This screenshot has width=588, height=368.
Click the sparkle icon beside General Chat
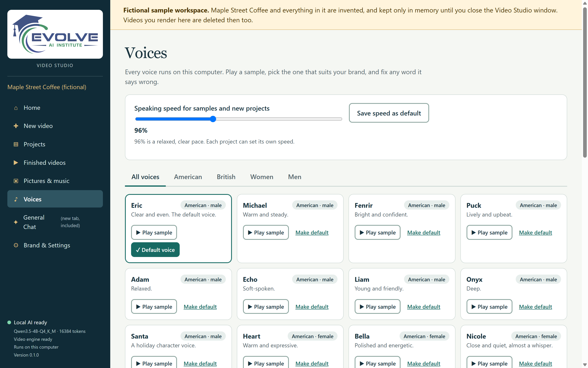pos(16,222)
